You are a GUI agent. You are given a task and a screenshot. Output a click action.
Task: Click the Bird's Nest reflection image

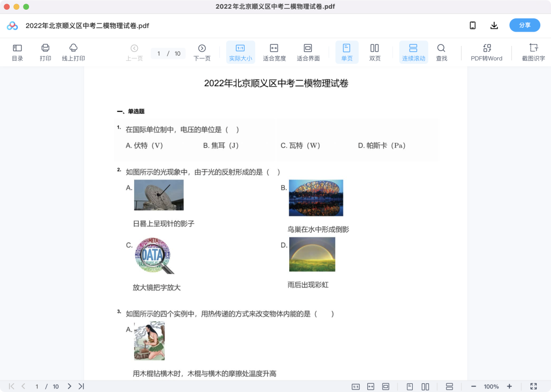[x=316, y=198]
